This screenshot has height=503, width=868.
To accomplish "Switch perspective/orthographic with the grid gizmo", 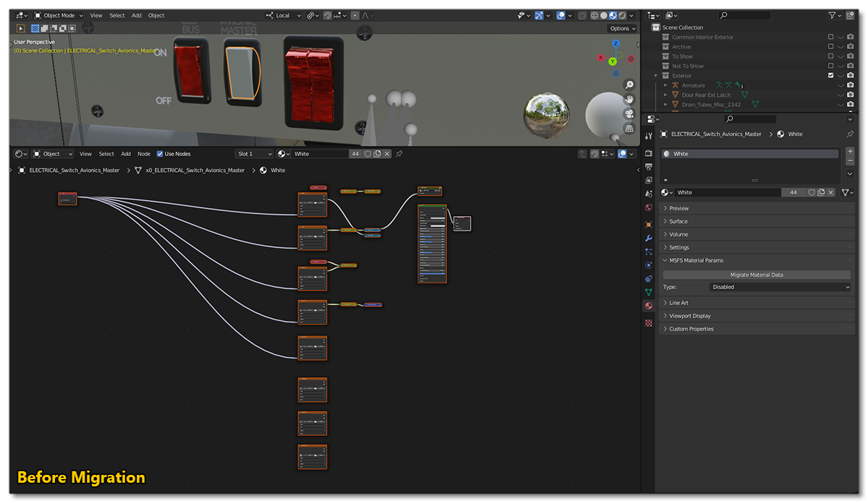I will pos(629,129).
